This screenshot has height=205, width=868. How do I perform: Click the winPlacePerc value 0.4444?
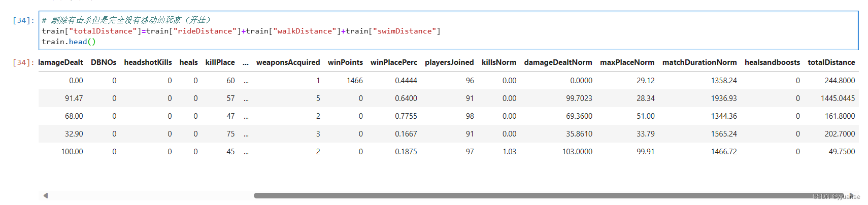point(406,81)
